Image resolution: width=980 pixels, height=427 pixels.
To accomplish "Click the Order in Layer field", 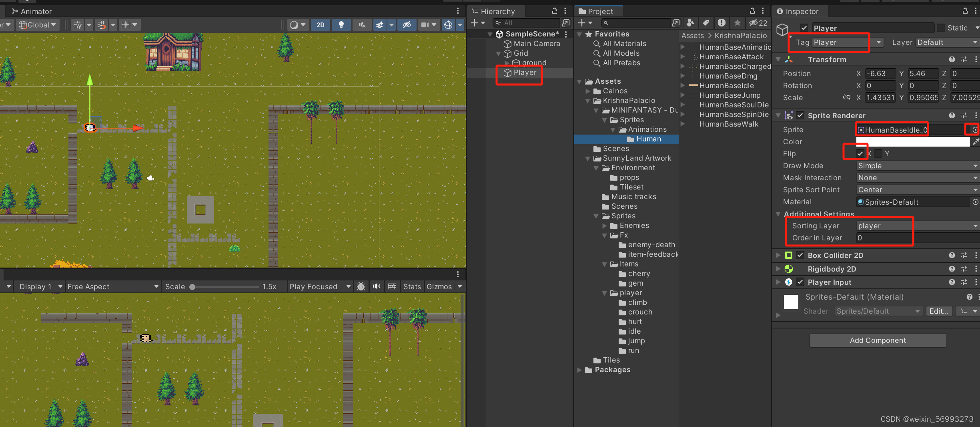I will (x=917, y=238).
